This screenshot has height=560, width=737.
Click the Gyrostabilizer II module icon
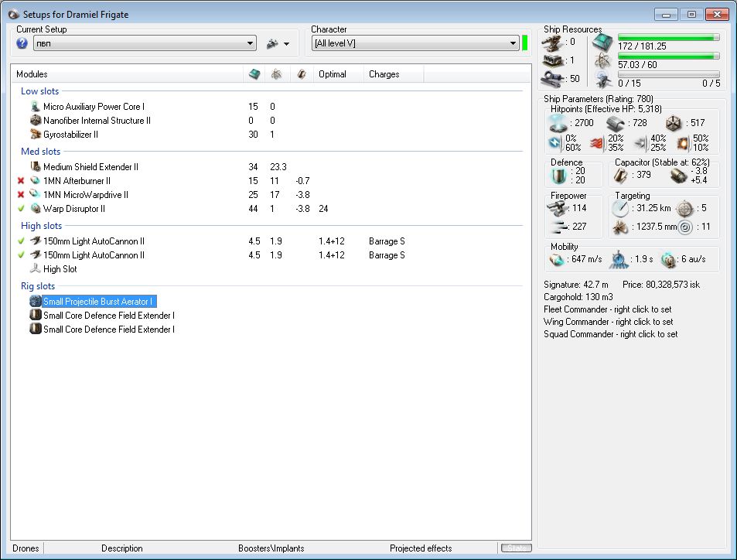click(36, 135)
